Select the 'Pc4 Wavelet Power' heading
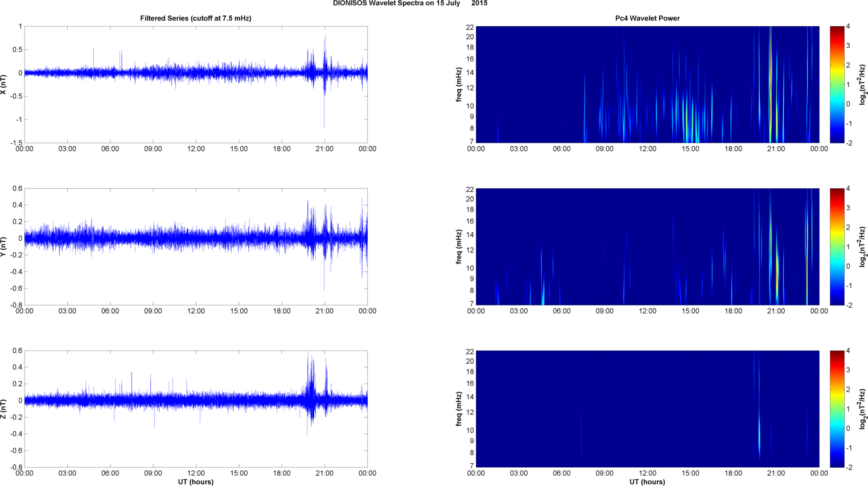This screenshot has height=486, width=868. (x=647, y=18)
